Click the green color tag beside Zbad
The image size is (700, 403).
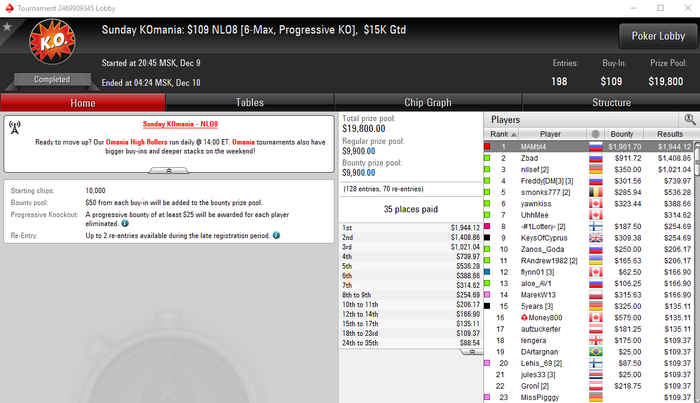[x=488, y=158]
